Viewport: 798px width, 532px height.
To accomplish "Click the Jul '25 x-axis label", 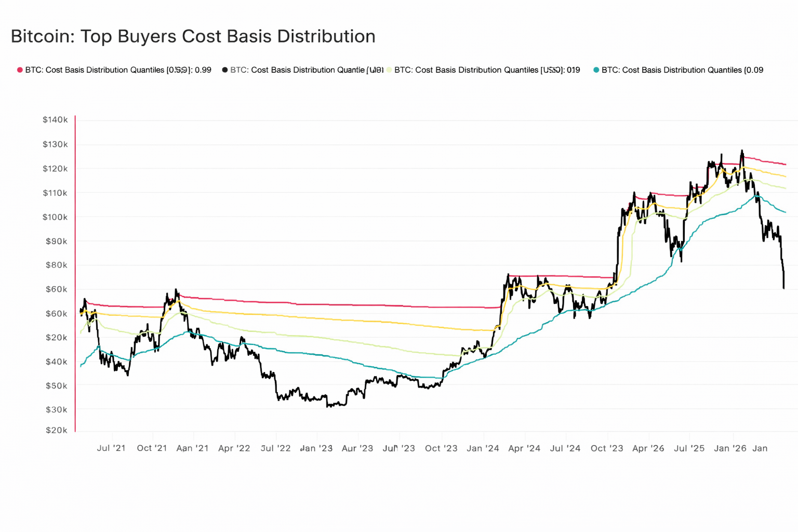I will 689,448.
